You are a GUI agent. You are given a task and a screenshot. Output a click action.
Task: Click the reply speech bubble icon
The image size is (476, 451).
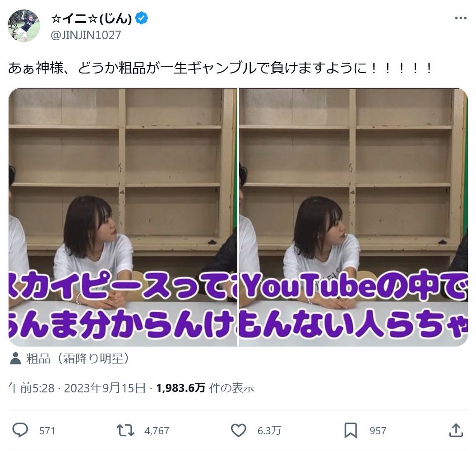tap(20, 430)
